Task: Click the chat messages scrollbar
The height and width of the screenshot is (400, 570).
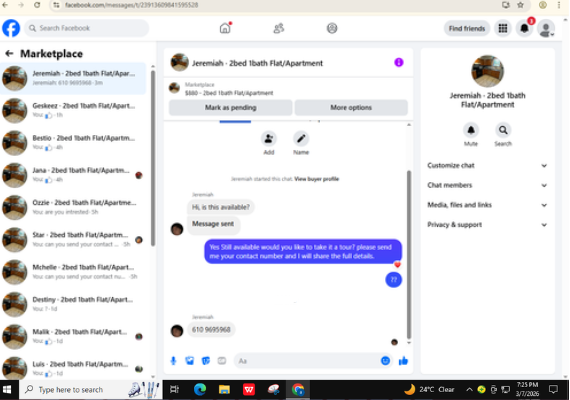Action: pos(409,255)
